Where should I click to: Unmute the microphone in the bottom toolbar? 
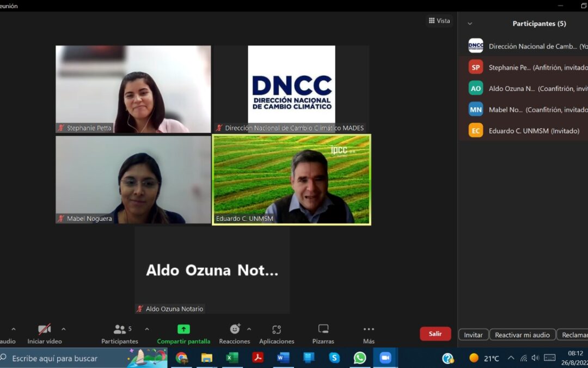click(x=5, y=334)
